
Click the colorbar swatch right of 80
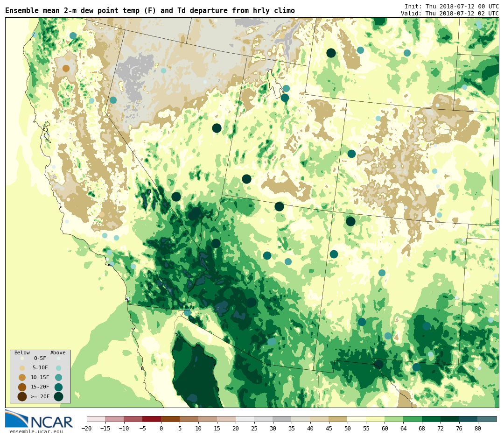coord(487,419)
